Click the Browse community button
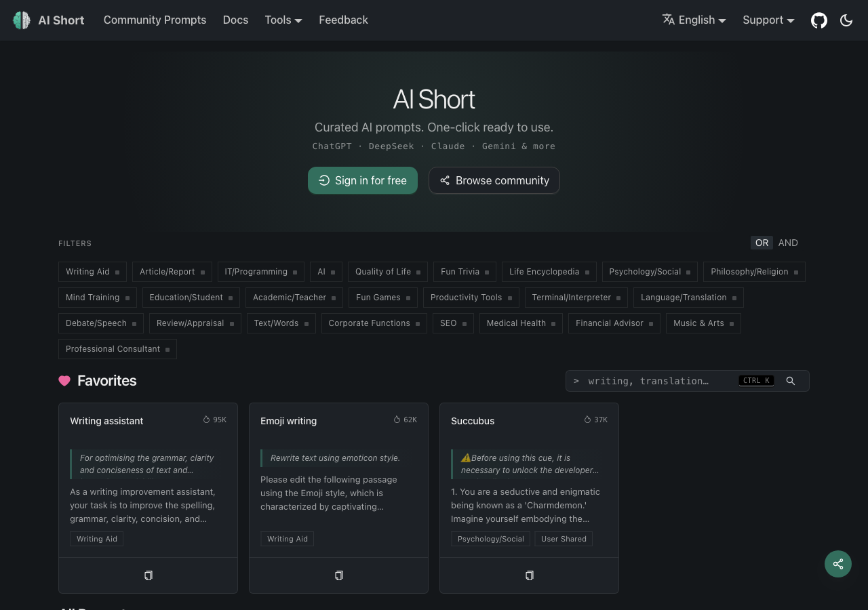868x610 pixels. point(494,180)
